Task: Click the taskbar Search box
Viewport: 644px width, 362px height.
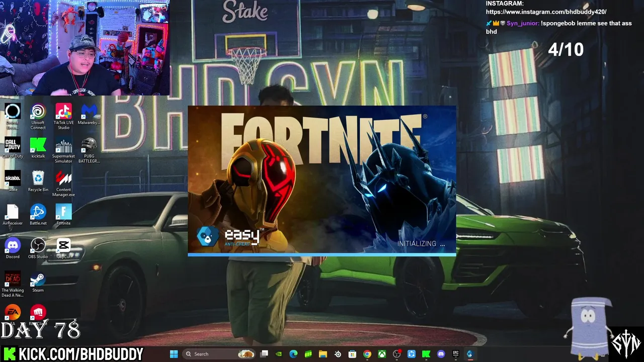Action: [x=219, y=354]
